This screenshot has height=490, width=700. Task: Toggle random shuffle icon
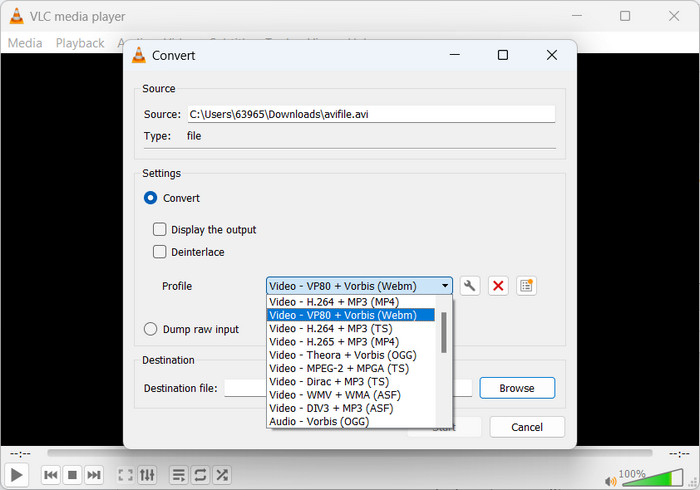click(221, 475)
